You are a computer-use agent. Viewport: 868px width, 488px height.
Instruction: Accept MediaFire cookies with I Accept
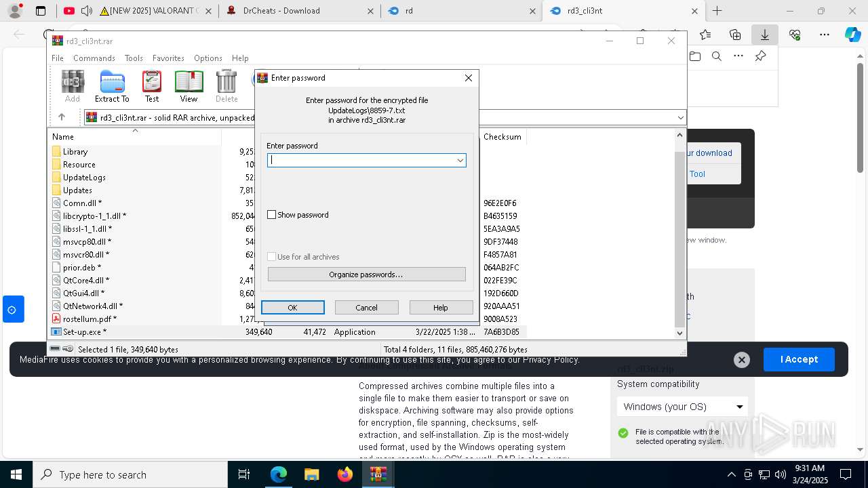point(799,359)
